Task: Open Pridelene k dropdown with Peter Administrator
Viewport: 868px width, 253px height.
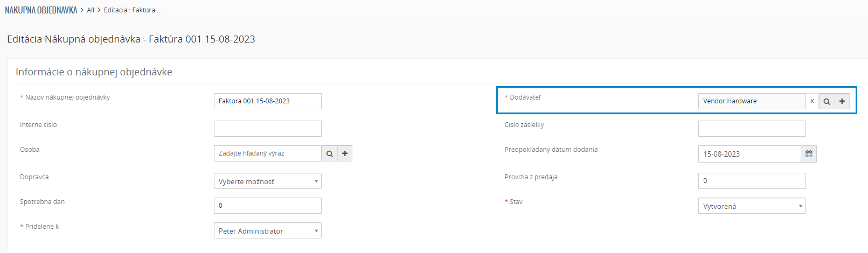Action: click(268, 231)
